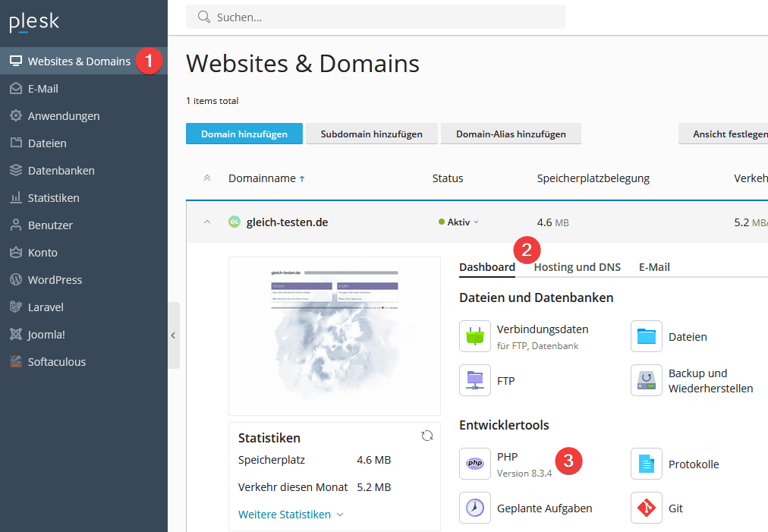
Task: Collapse all domains with the double chevron
Action: pos(206,178)
